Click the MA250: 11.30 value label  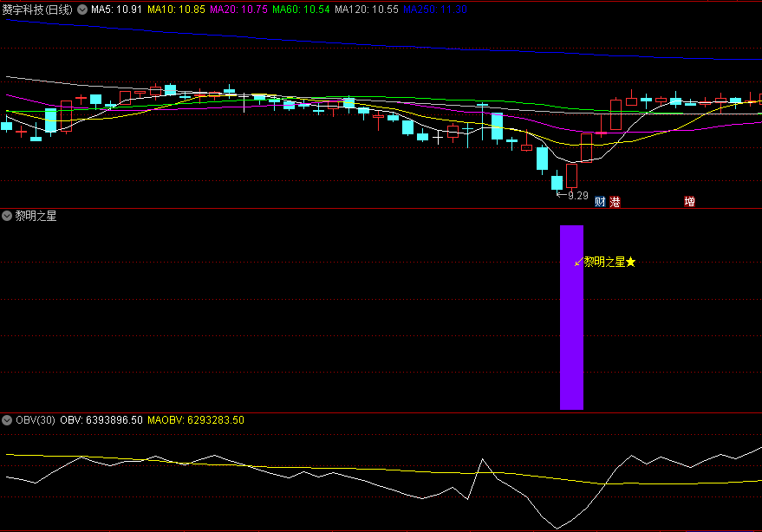pyautogui.click(x=435, y=10)
